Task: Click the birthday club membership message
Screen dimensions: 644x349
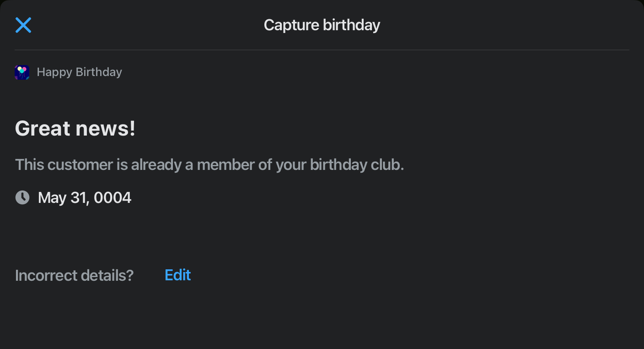Action: coord(209,164)
